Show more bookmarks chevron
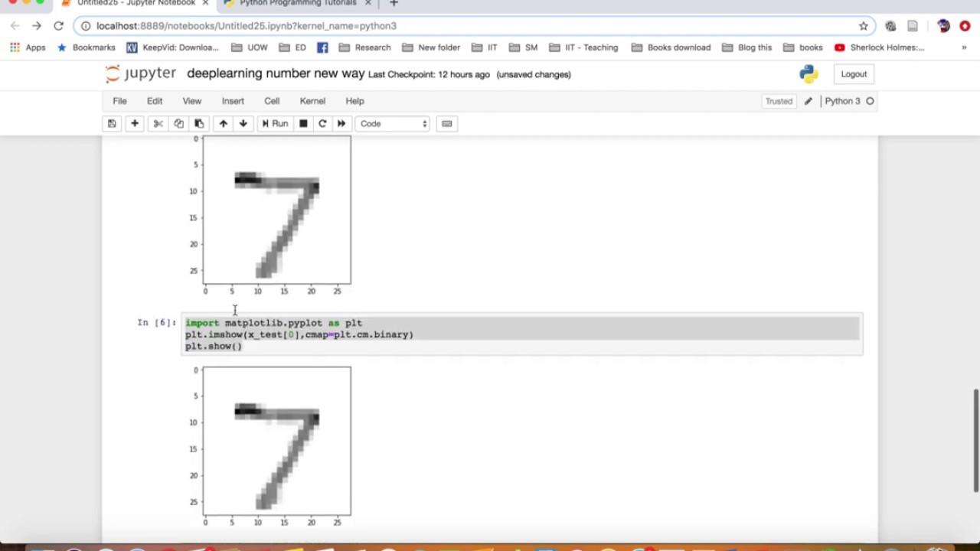 (x=964, y=47)
